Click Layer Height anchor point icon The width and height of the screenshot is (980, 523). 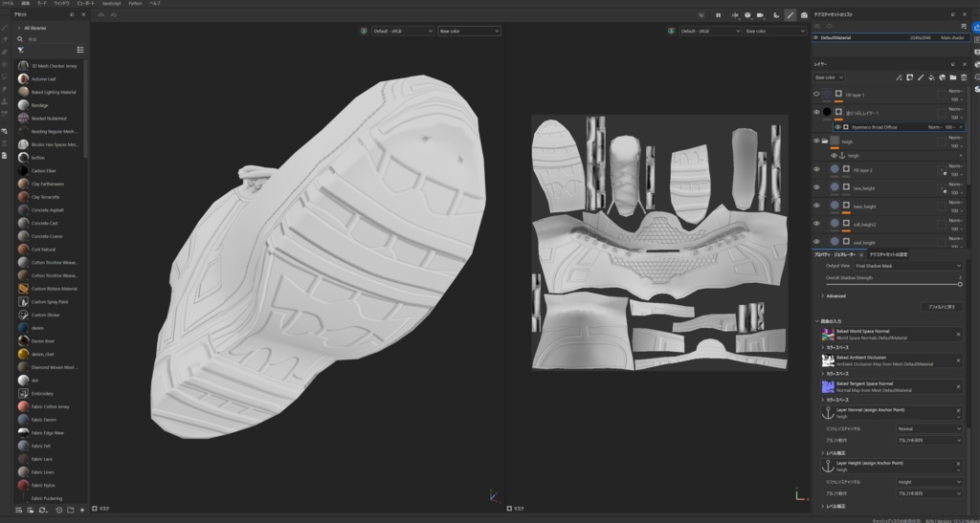[828, 466]
